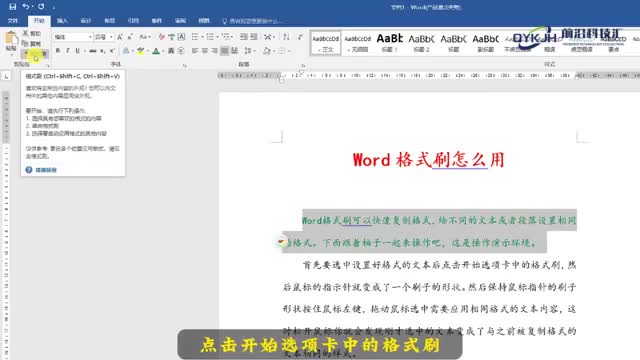Viewport: 640px width, 360px height.
Task: Open the font dialog launcher
Action: (x=184, y=65)
